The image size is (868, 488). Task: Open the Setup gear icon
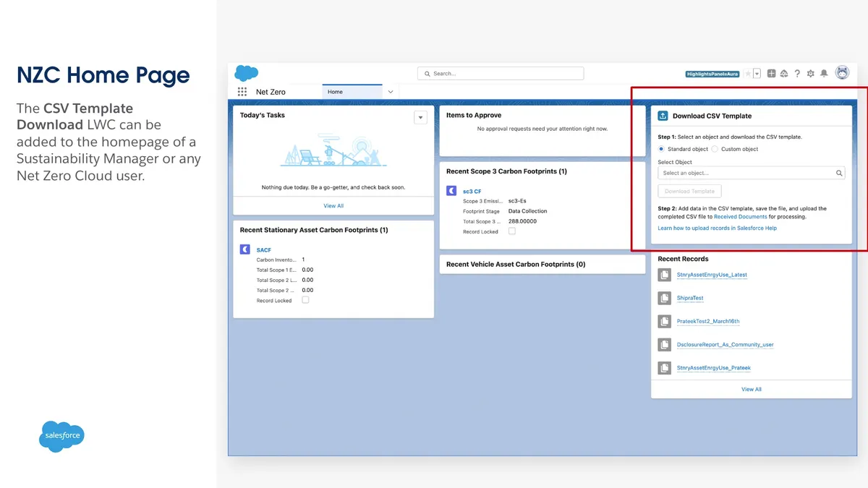(810, 74)
